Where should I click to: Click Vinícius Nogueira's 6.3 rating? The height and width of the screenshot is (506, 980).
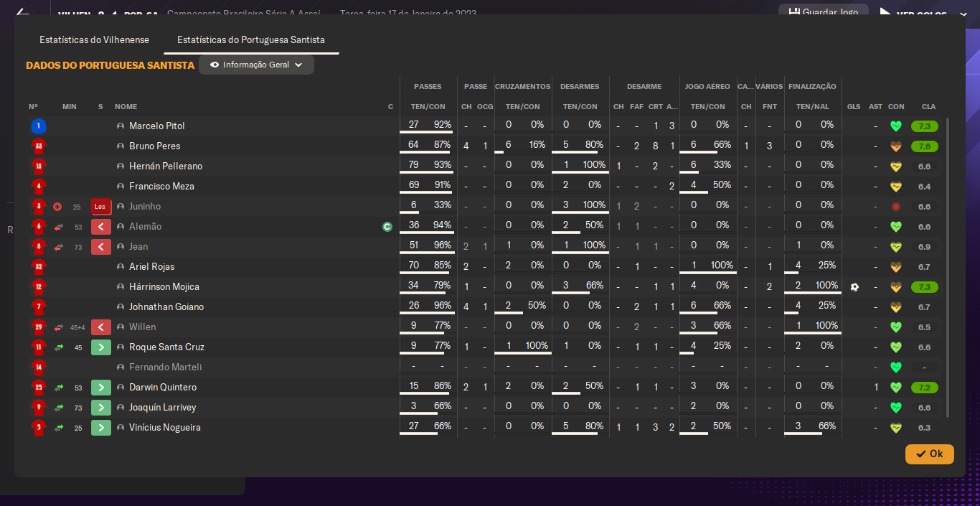coord(924,428)
